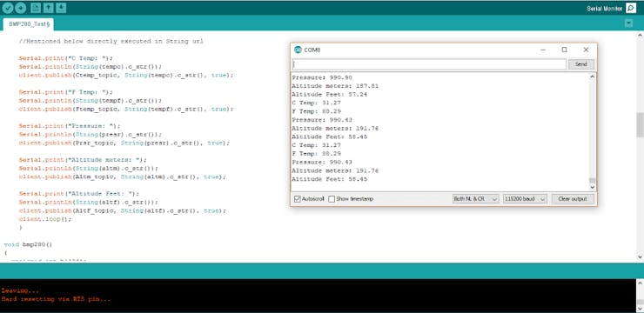644x313 pixels.
Task: Click the console panel scroll up arrow
Action: (640, 283)
